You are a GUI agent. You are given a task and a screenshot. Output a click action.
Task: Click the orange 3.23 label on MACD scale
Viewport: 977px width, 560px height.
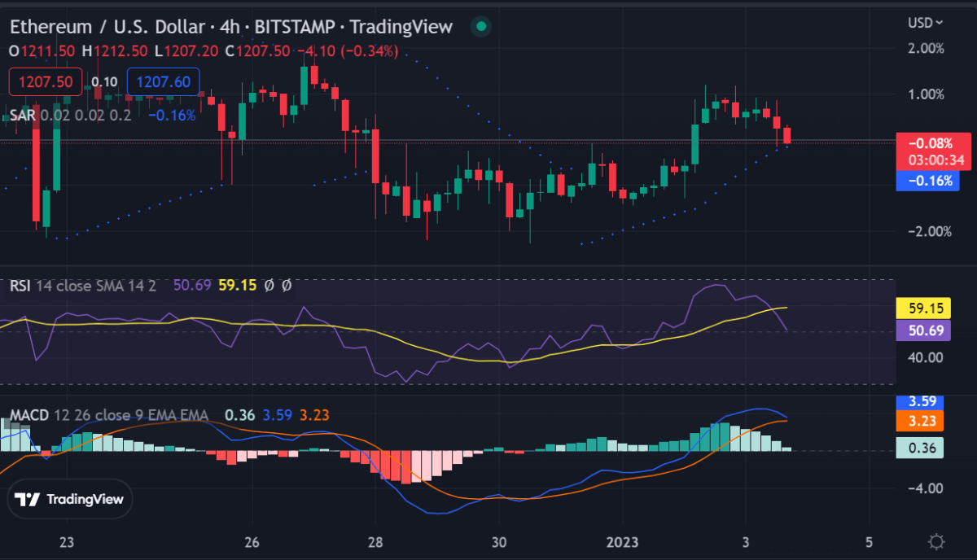(x=920, y=421)
